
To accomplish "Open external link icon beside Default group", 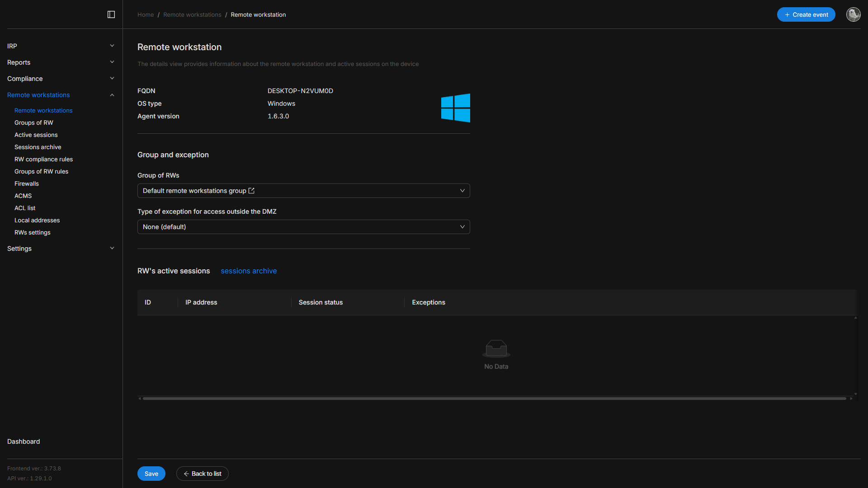I will 251,191.
